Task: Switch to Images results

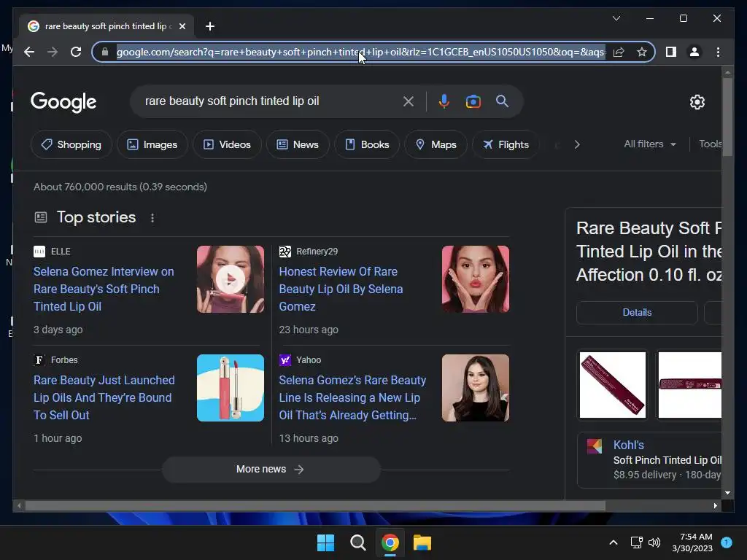Action: pos(152,144)
